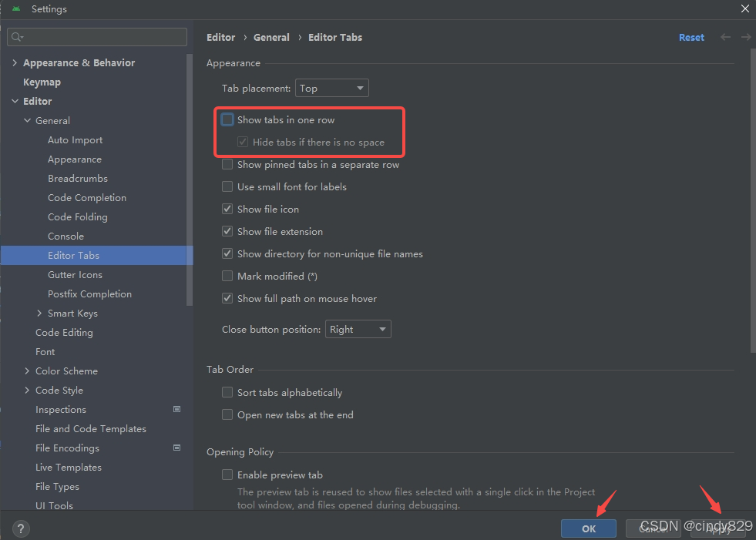Click the Reset link
Image resolution: width=756 pixels, height=540 pixels.
[x=691, y=37]
